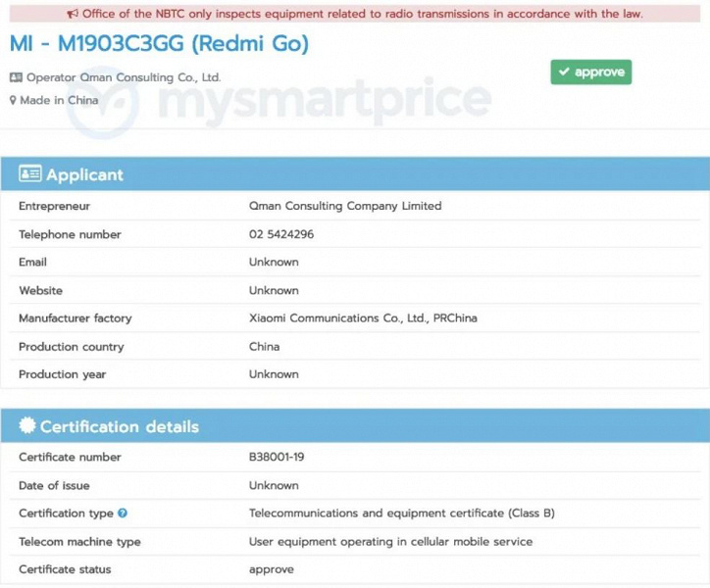Click the NBTC notice banner text
The width and height of the screenshot is (710, 588).
(362, 14)
